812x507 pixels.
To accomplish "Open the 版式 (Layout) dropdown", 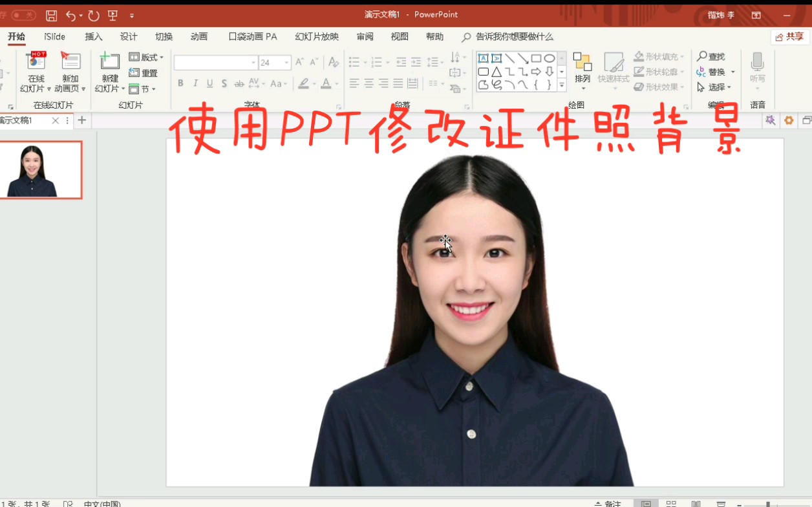I will tap(147, 57).
